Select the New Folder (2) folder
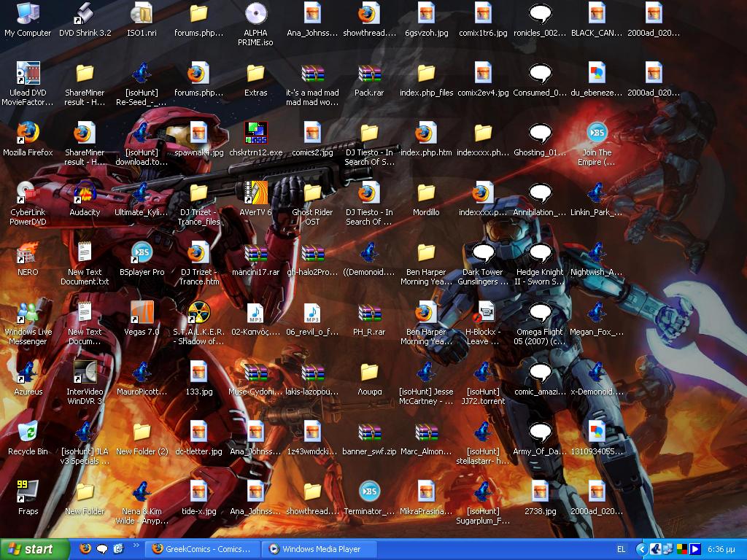This screenshot has width=747, height=560. (x=142, y=438)
